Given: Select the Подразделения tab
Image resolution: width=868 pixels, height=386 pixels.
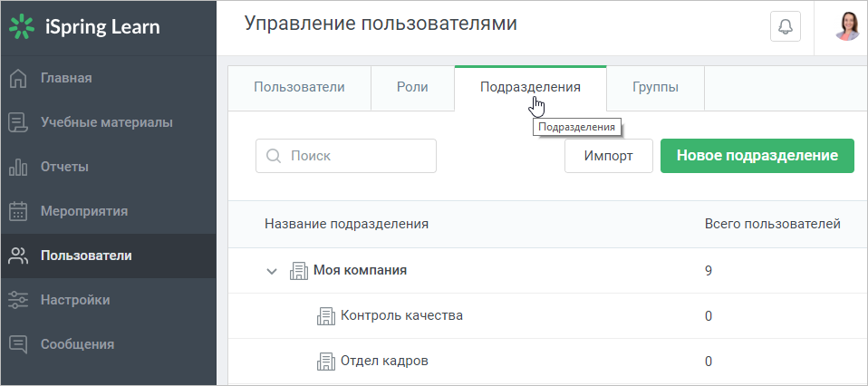Looking at the screenshot, I should [530, 88].
